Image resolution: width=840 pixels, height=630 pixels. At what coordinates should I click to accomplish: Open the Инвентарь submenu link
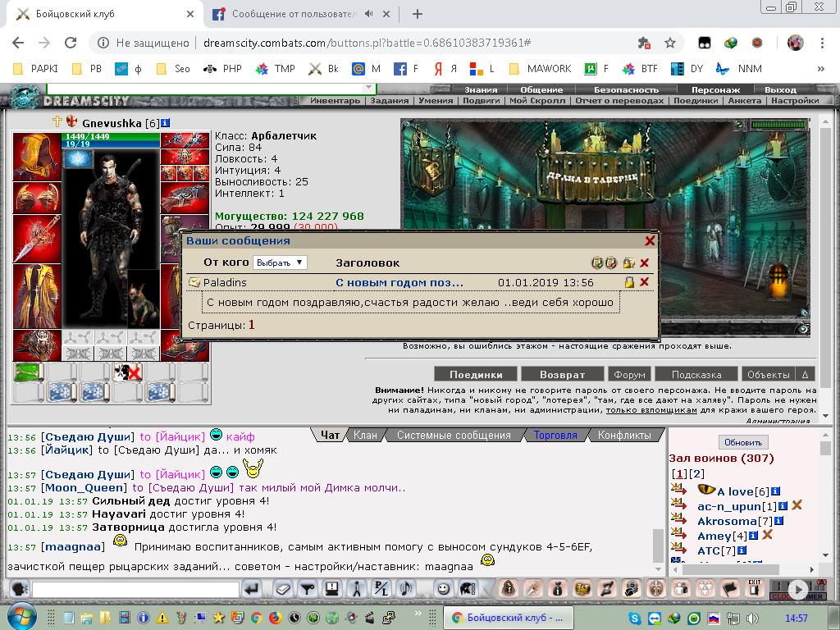(335, 100)
